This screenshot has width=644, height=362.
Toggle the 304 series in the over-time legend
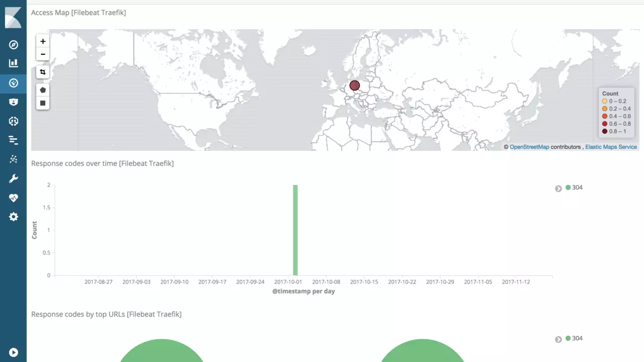click(x=574, y=188)
